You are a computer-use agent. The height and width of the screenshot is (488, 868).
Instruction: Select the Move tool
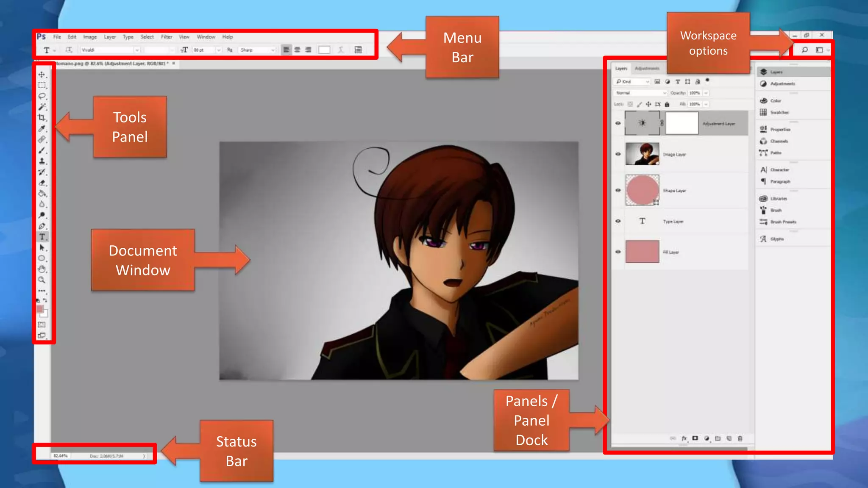point(42,75)
